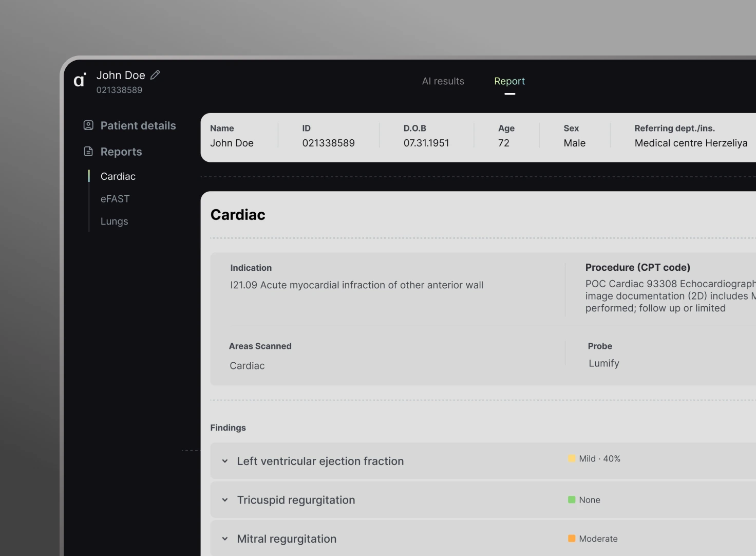
Task: Click Age value 72
Action: pos(504,143)
